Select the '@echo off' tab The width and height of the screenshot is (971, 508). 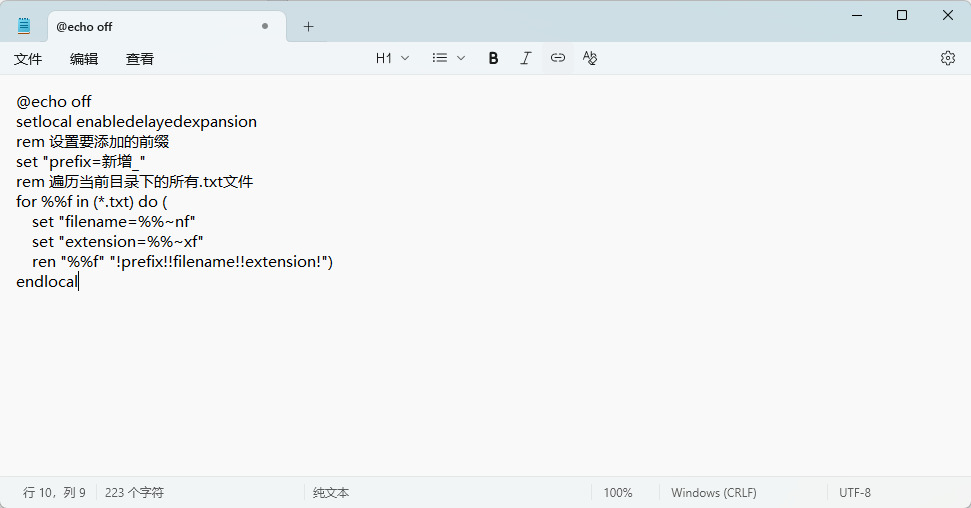[x=167, y=27]
